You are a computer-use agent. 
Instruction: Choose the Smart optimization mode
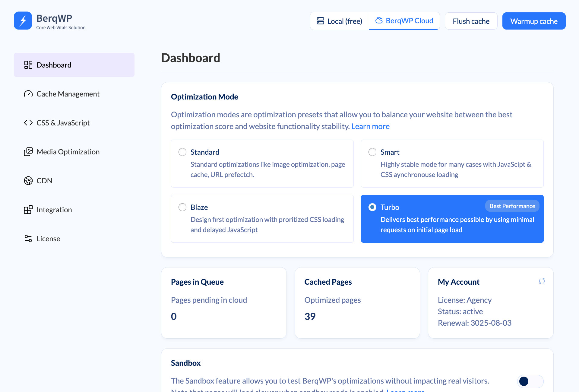[x=372, y=152]
